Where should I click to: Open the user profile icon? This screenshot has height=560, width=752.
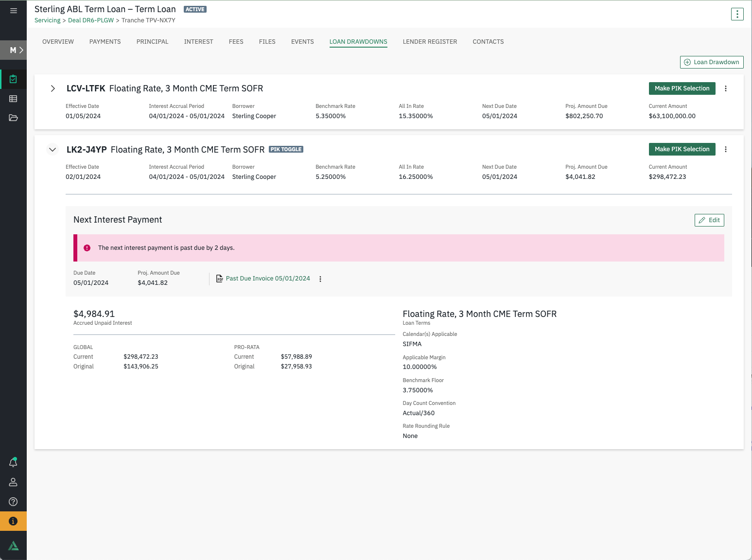[x=13, y=482]
